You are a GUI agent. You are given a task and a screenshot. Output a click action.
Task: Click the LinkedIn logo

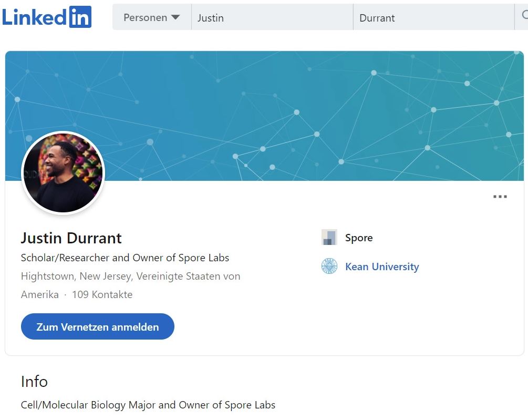pyautogui.click(x=46, y=17)
